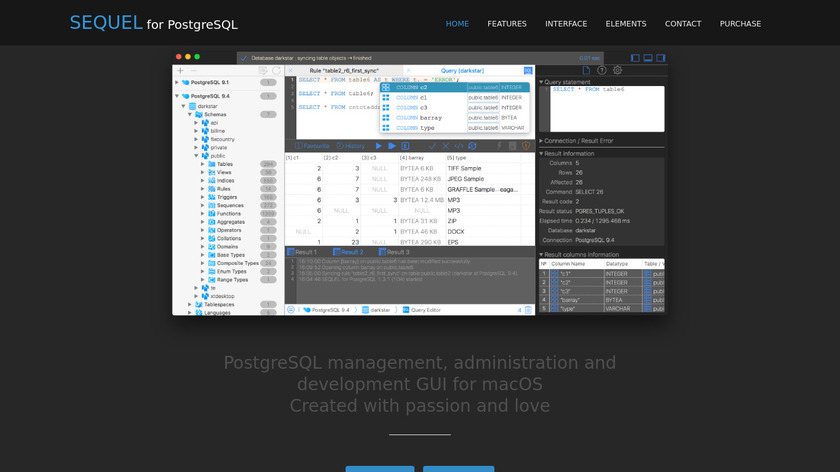Viewport: 840px width, 472px height.
Task: Click the code brackets icon
Action: coord(459,146)
